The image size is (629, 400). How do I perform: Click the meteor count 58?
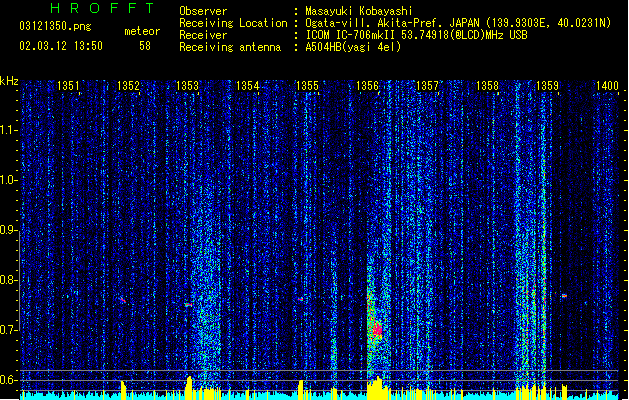pos(145,46)
